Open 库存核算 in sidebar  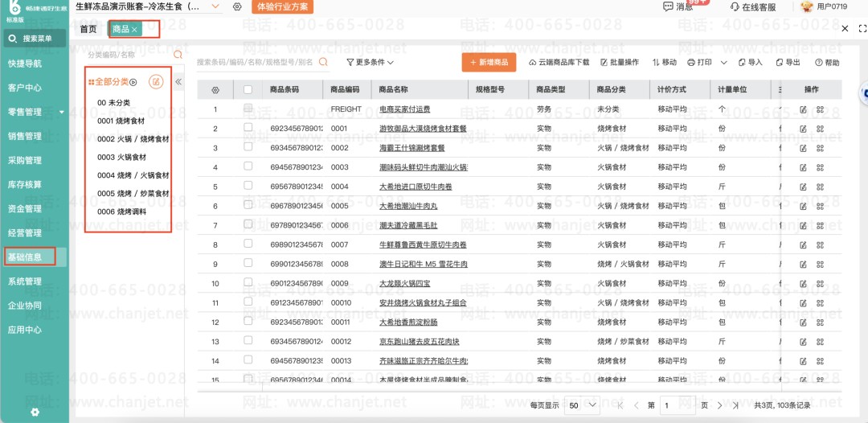click(x=25, y=184)
